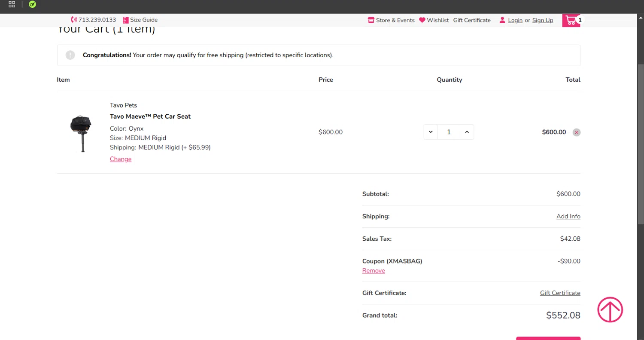This screenshot has width=644, height=340.
Task: Click the cart count badge showing 1
Action: (580, 20)
